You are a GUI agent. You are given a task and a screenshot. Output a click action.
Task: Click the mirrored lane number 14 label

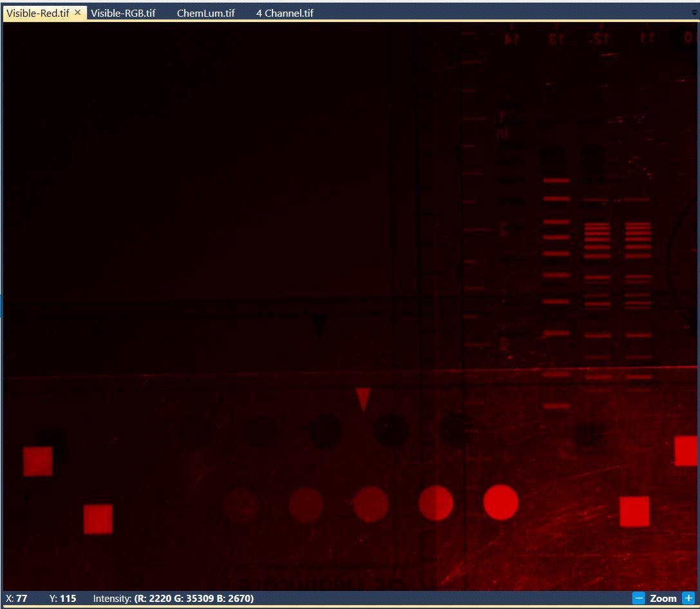click(x=511, y=39)
